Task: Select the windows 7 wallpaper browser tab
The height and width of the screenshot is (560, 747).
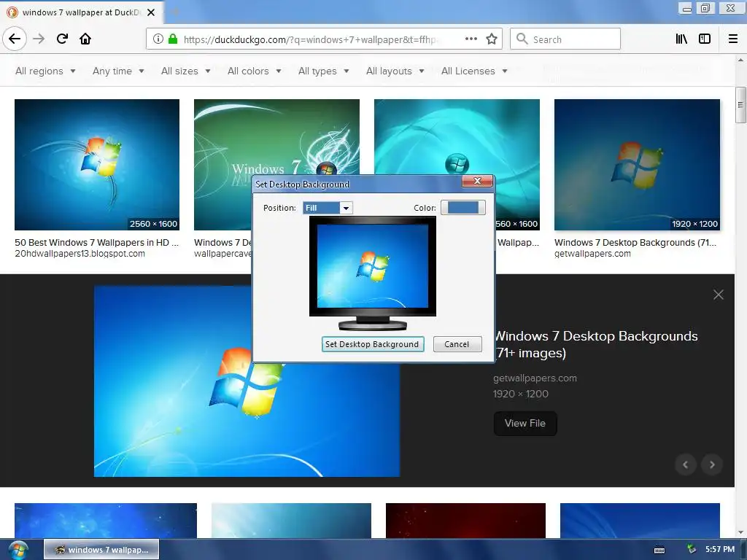Action: coord(81,12)
